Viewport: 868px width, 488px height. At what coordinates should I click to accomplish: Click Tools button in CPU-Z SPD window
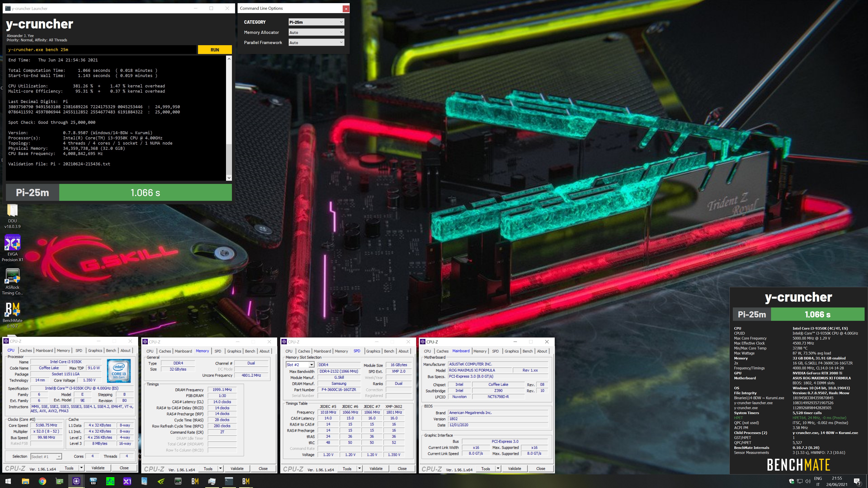point(347,469)
